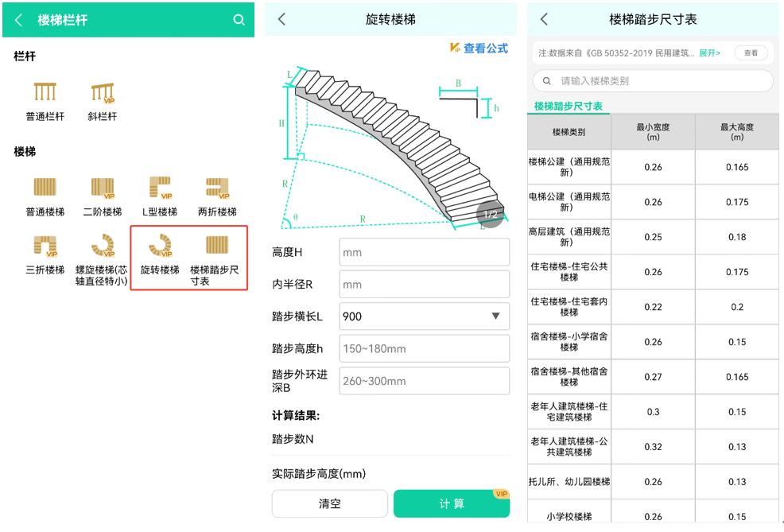Open the L型楼梯 stair tool

160,188
